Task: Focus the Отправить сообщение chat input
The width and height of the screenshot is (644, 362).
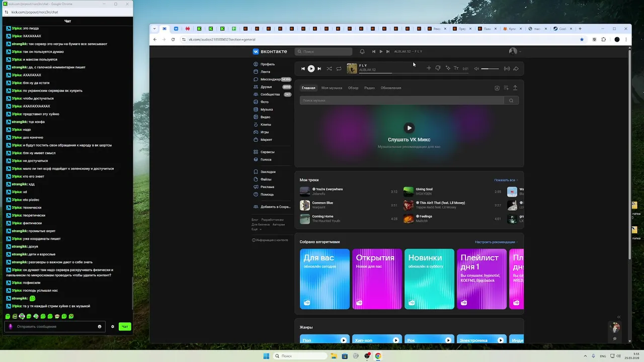Action: (x=55, y=327)
